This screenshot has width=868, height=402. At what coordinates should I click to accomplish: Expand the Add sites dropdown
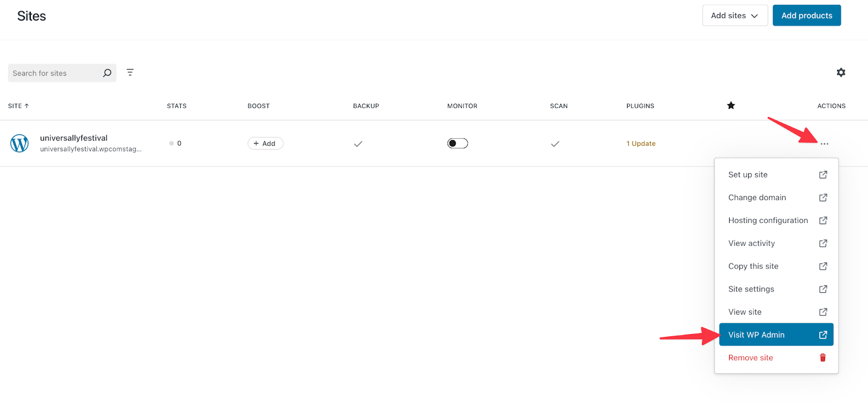tap(735, 15)
